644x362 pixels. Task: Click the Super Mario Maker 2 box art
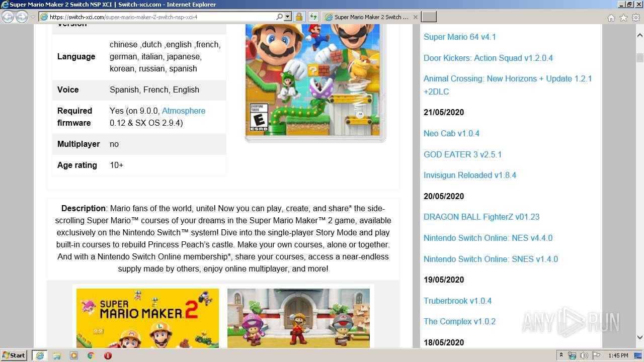pyautogui.click(x=315, y=83)
